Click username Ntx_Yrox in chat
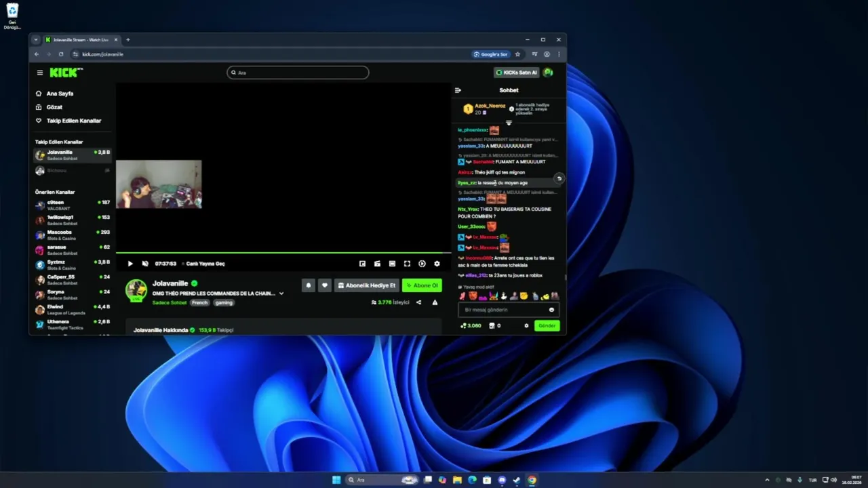868x488 pixels. click(468, 209)
